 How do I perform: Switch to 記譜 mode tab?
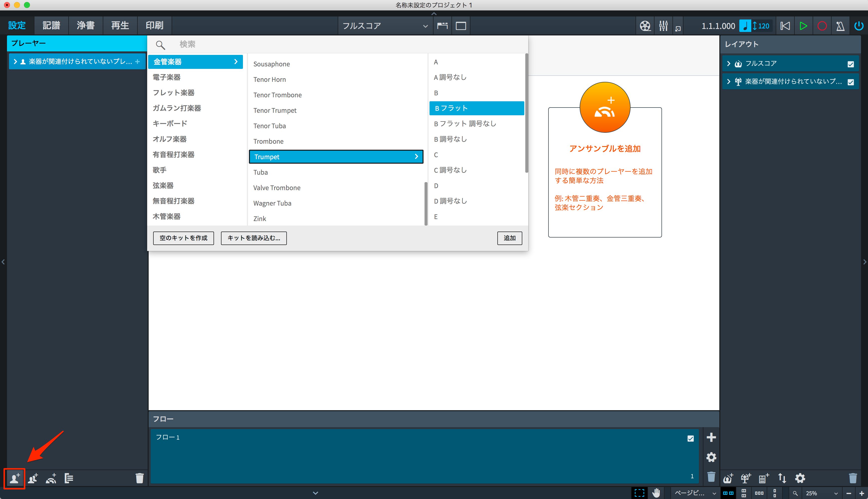click(x=51, y=26)
